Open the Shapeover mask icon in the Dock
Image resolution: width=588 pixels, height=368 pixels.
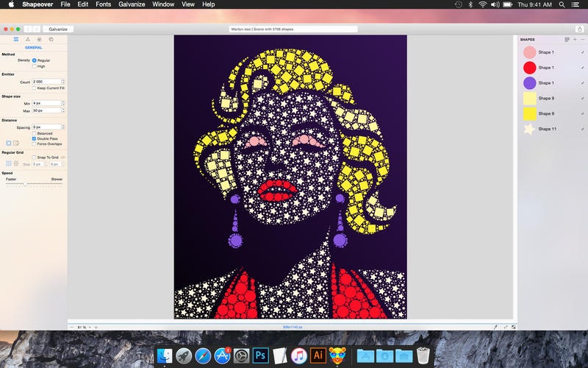pyautogui.click(x=337, y=355)
